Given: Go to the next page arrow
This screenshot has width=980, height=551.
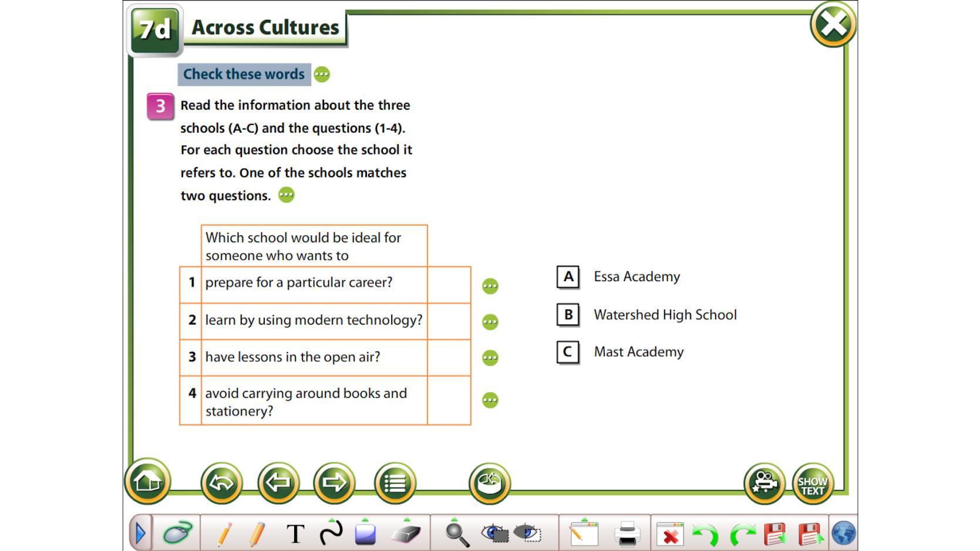Looking at the screenshot, I should [x=334, y=483].
